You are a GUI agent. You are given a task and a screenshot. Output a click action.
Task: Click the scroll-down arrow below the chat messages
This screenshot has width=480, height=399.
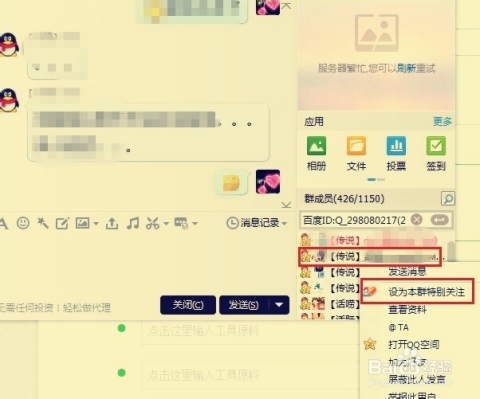pyautogui.click(x=286, y=205)
